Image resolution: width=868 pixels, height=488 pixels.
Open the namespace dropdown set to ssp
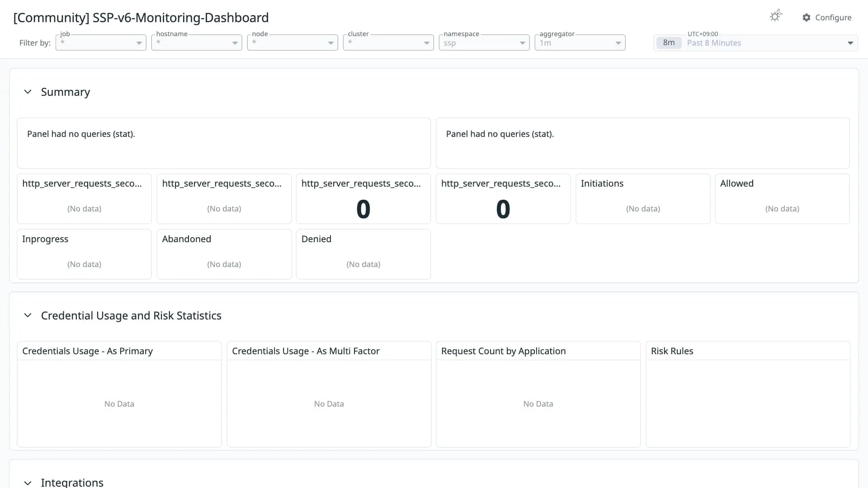484,42
